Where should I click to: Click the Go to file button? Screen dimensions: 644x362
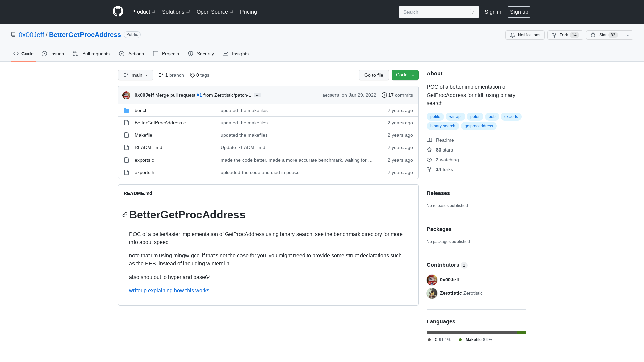coord(374,75)
